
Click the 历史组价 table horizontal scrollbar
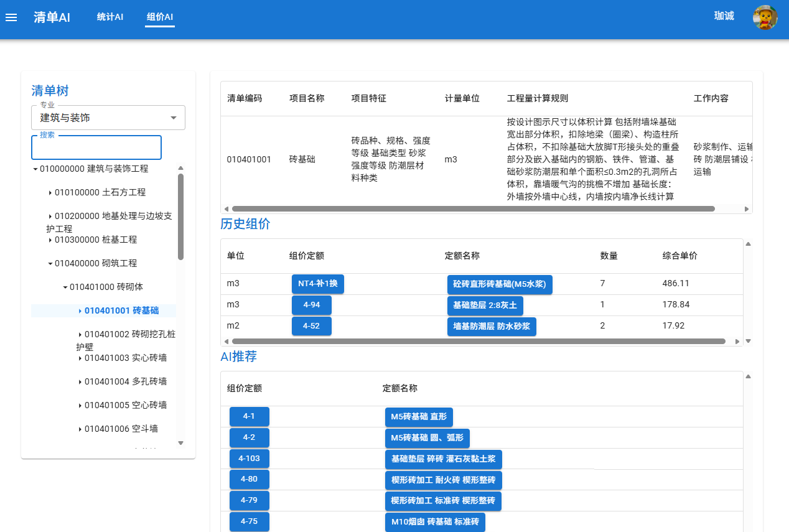[478, 341]
